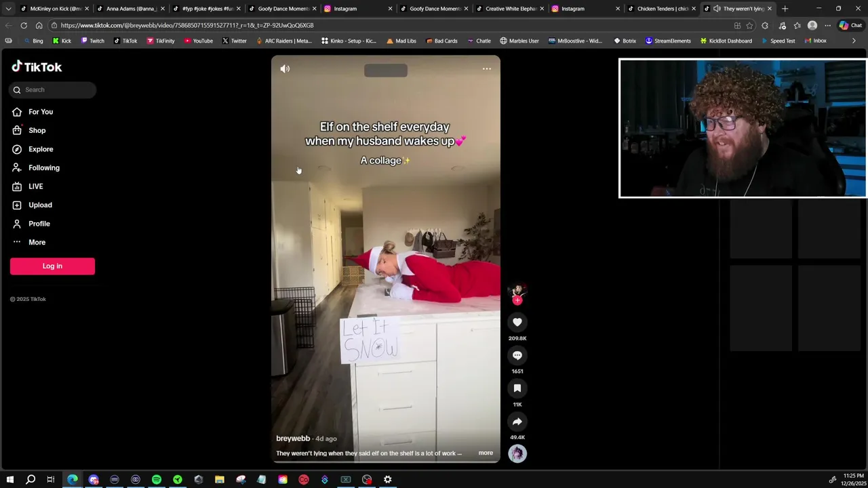Bookmark the video to favorites
This screenshot has width=868, height=488.
pos(517,388)
